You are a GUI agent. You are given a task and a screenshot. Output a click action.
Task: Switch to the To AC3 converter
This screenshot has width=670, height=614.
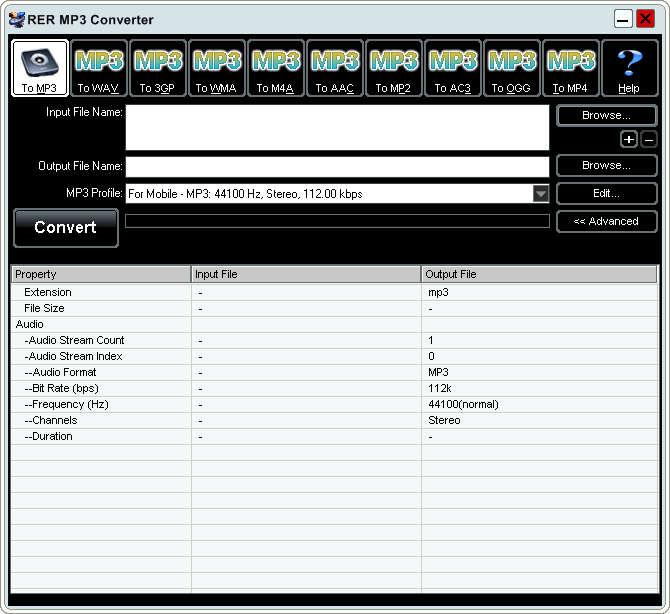[453, 68]
